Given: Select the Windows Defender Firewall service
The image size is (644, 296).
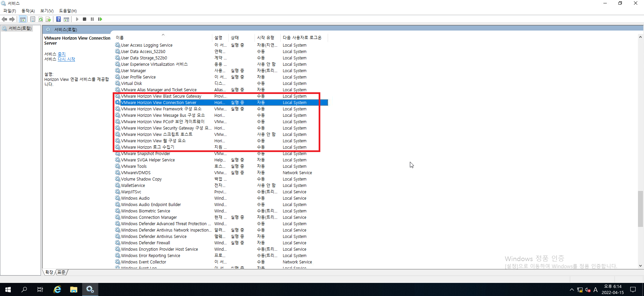Looking at the screenshot, I should [x=221, y=243].
